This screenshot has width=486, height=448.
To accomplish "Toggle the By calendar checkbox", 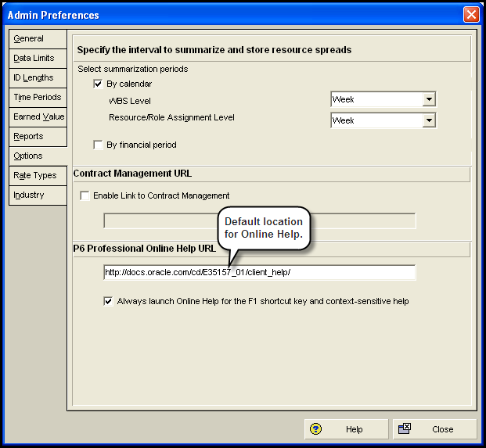I will pyautogui.click(x=98, y=84).
